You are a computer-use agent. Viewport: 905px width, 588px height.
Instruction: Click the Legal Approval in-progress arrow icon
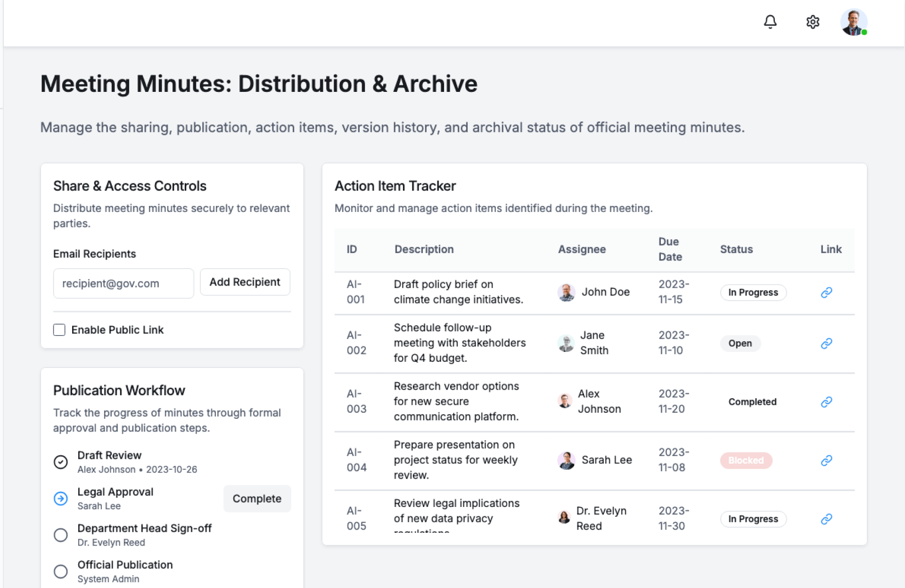click(x=61, y=498)
